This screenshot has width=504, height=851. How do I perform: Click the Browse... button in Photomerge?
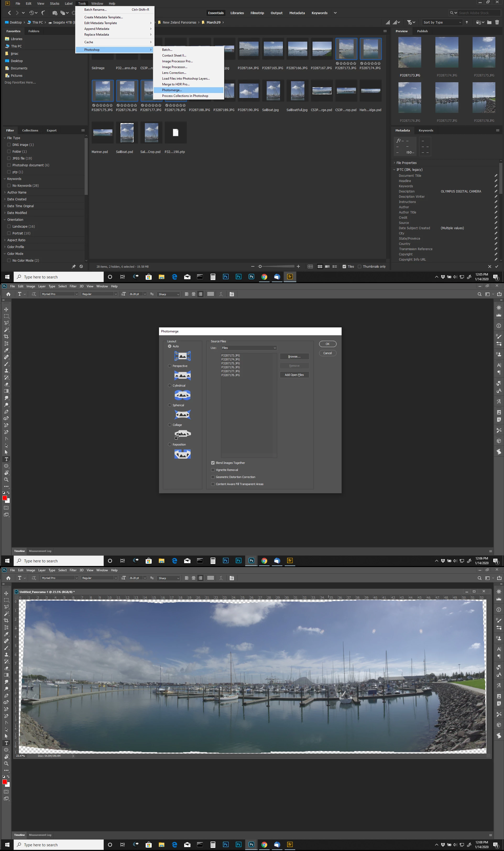[x=294, y=356]
